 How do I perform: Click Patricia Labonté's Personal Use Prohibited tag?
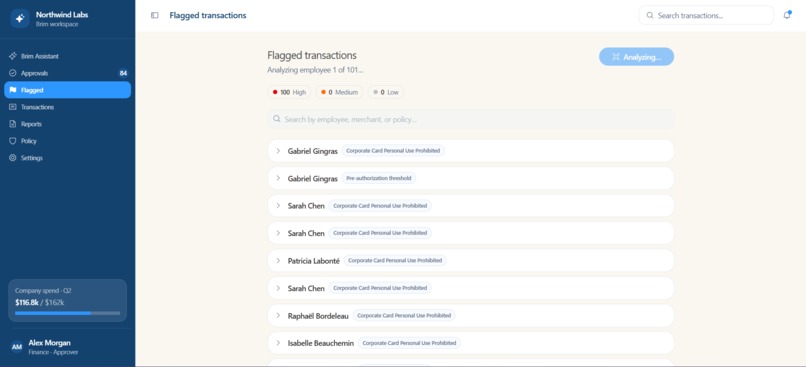pyautogui.click(x=395, y=261)
